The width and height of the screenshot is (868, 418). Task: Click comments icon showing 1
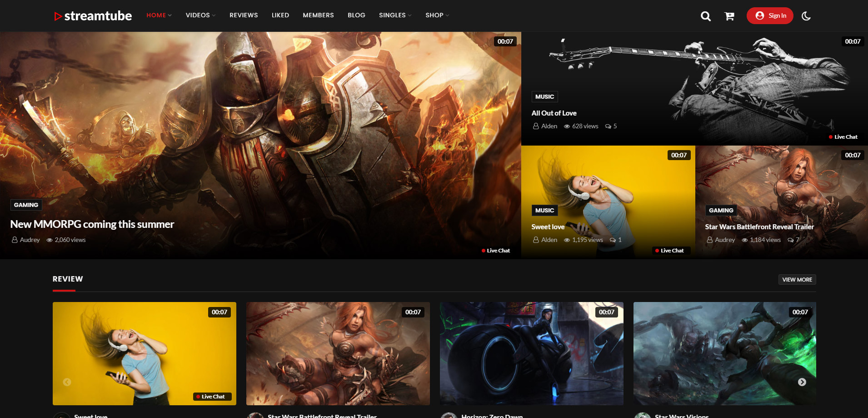[613, 240]
